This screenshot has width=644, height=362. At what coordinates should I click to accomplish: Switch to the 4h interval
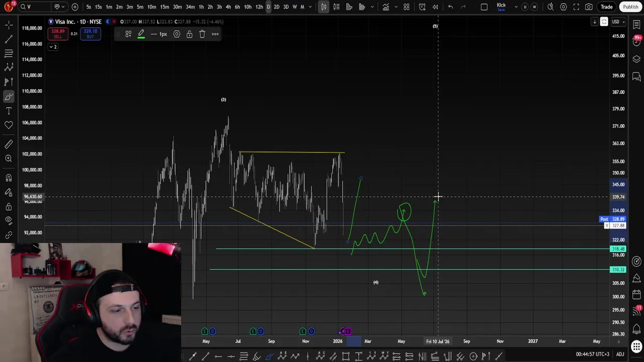pyautogui.click(x=228, y=7)
